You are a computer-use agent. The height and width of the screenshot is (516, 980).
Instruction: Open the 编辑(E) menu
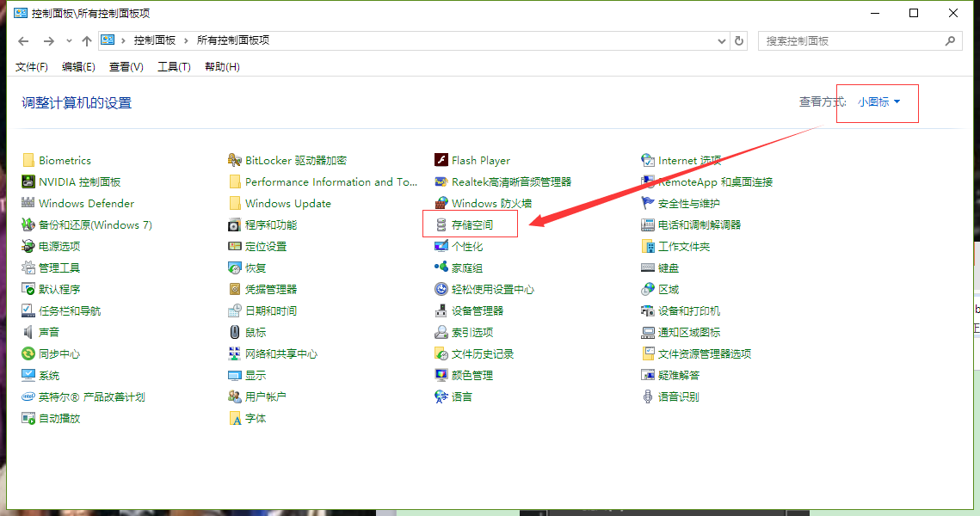click(x=79, y=67)
